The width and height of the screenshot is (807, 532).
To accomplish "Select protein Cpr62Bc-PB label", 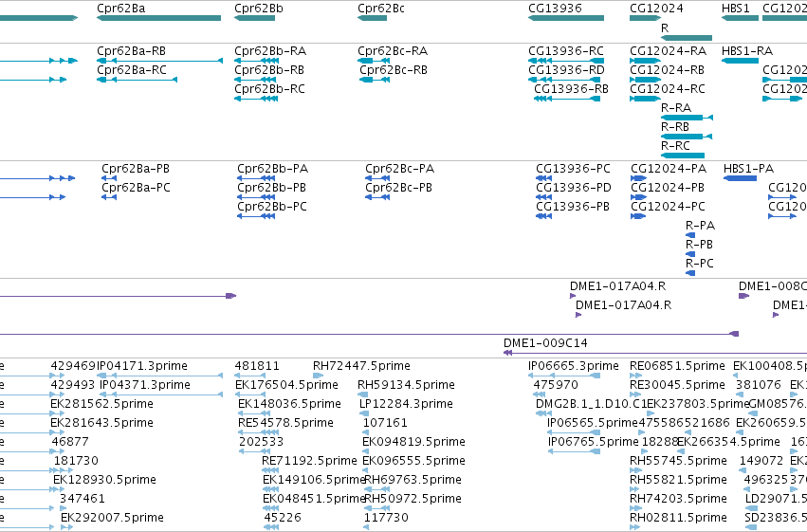I will tap(398, 188).
